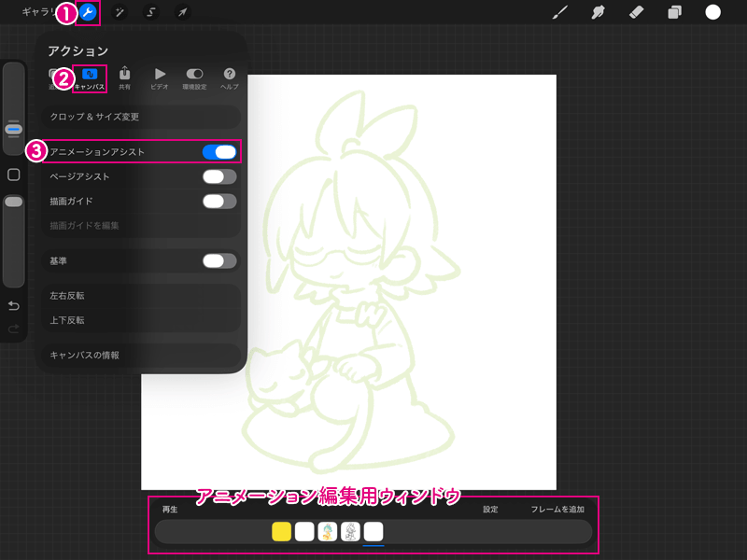
Task: Open the active color picker circle
Action: click(712, 12)
